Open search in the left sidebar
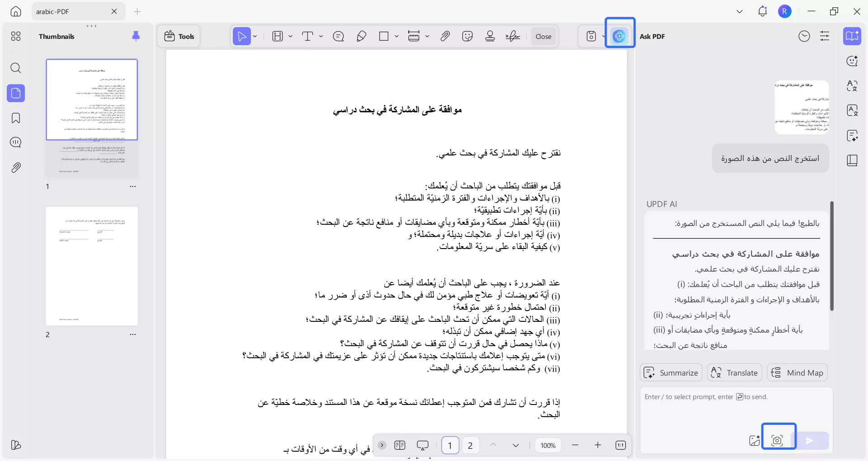The width and height of the screenshot is (868, 461). point(16,68)
